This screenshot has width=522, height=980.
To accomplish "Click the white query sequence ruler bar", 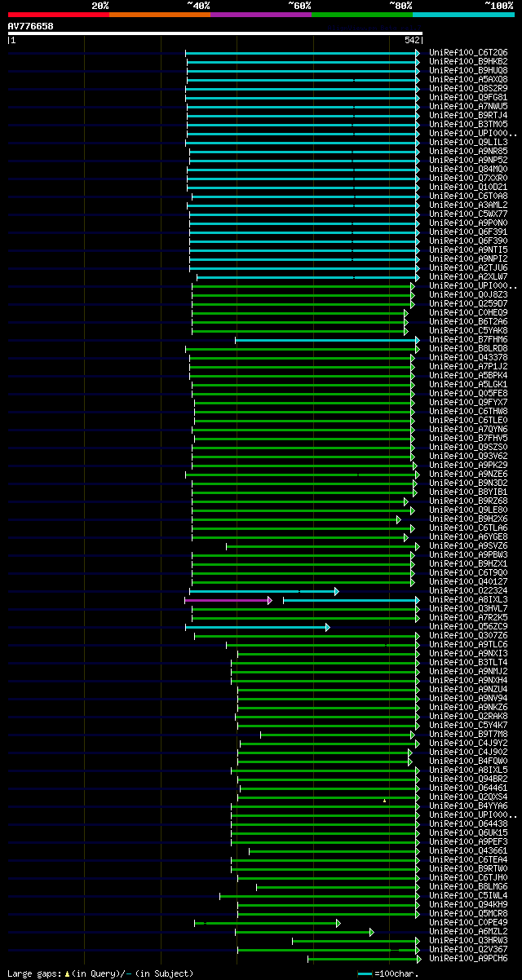I will [x=215, y=33].
